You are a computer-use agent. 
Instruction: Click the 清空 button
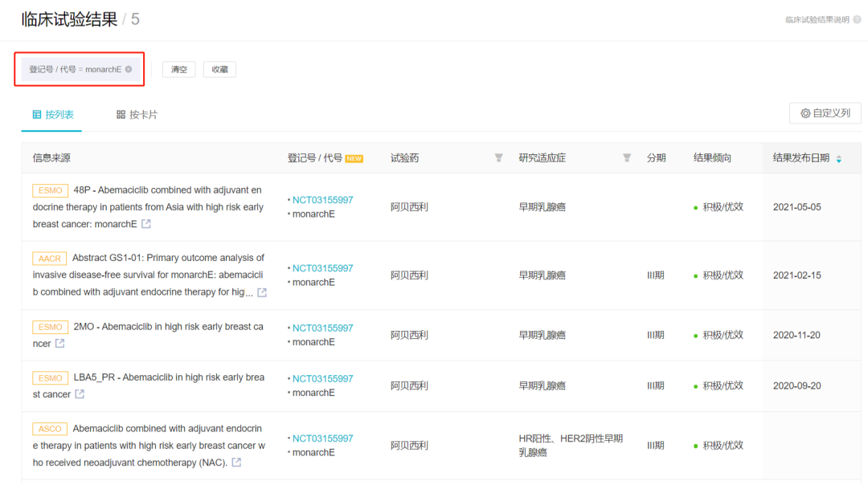178,70
